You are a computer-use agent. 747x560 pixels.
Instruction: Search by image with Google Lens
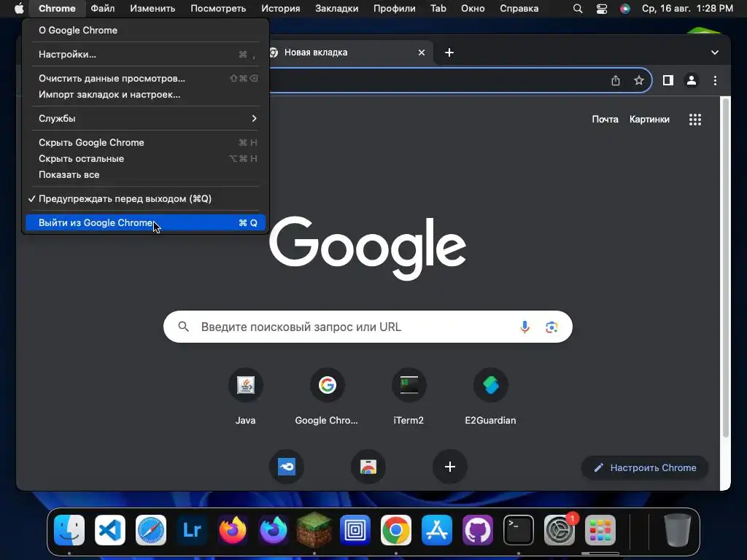point(551,327)
